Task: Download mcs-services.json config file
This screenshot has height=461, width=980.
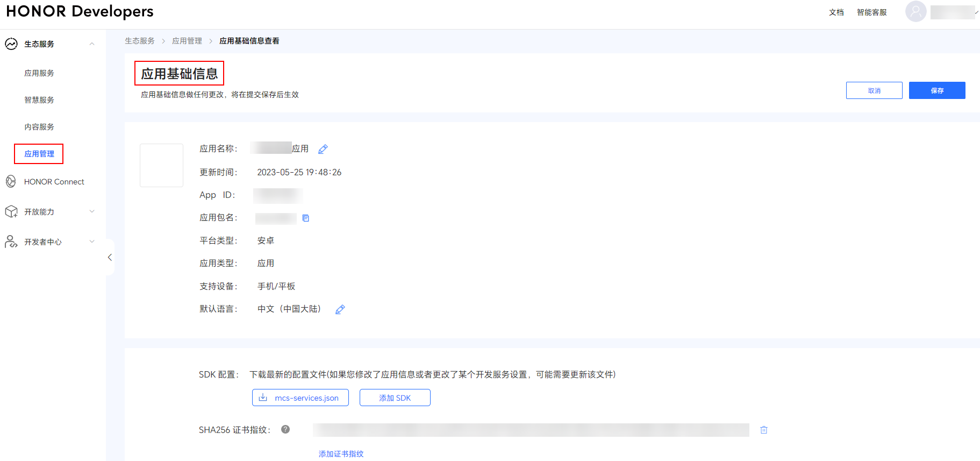Action: tap(301, 398)
